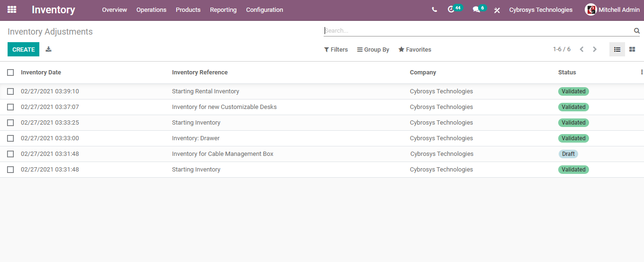Open Starting Rental Inventory record
Image resolution: width=644 pixels, height=262 pixels.
205,91
